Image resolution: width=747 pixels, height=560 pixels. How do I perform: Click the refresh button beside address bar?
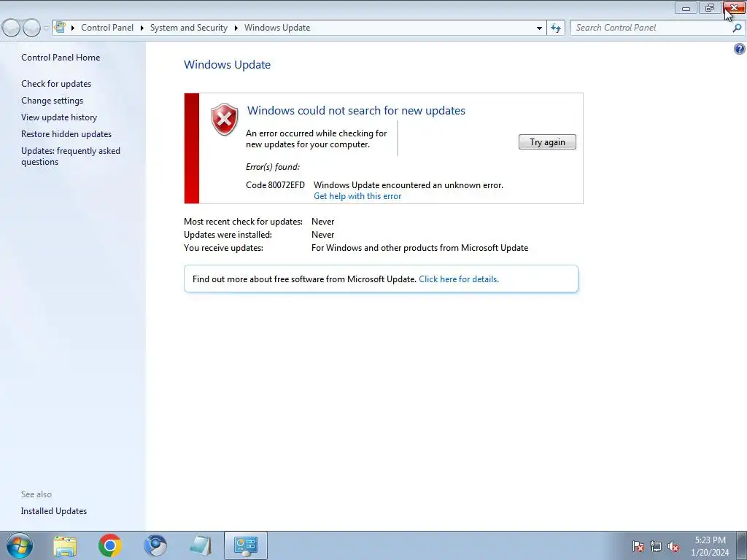[x=555, y=28]
